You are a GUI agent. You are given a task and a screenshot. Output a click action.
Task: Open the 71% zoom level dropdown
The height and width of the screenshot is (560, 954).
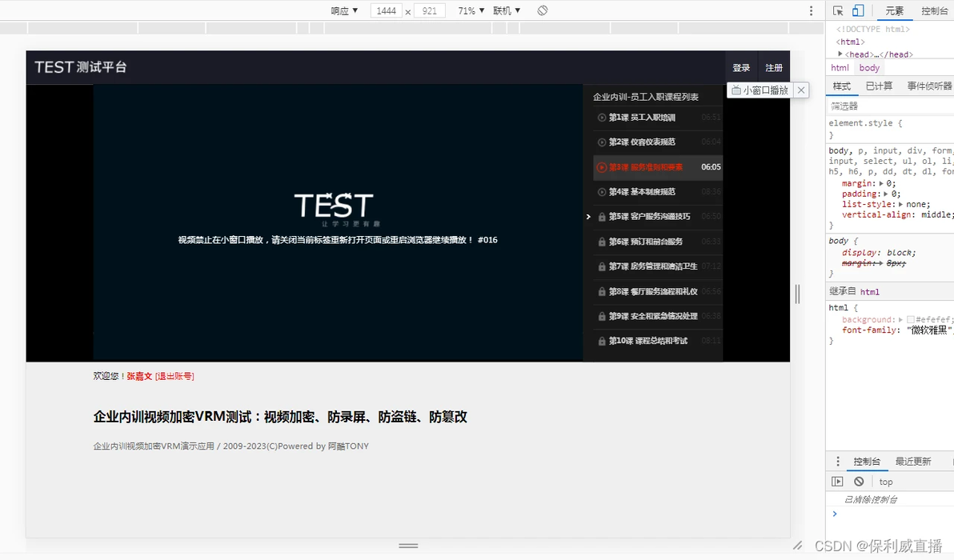point(471,10)
